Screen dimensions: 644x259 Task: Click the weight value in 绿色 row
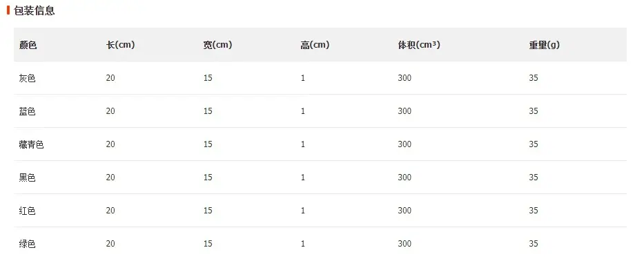point(534,244)
